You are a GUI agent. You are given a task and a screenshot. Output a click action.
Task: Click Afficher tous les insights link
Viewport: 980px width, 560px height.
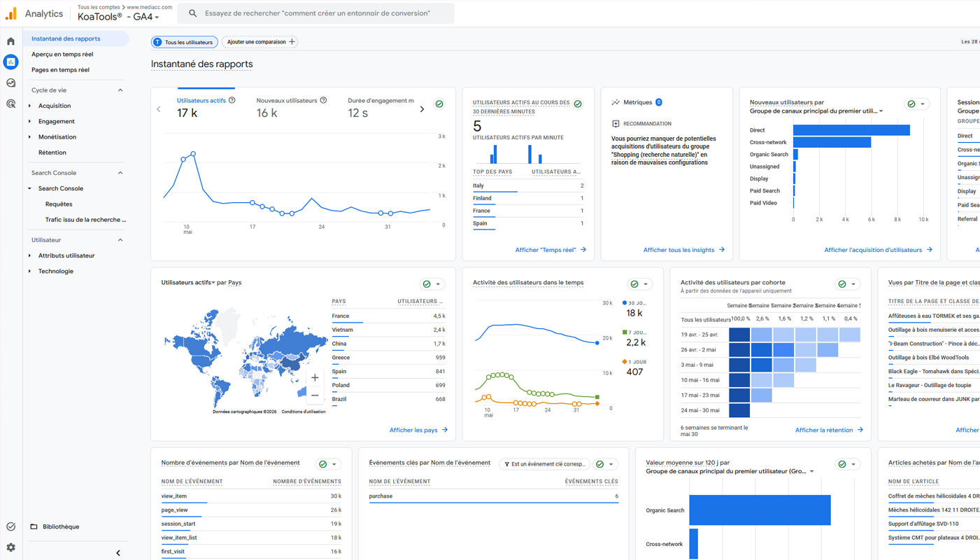tap(684, 250)
